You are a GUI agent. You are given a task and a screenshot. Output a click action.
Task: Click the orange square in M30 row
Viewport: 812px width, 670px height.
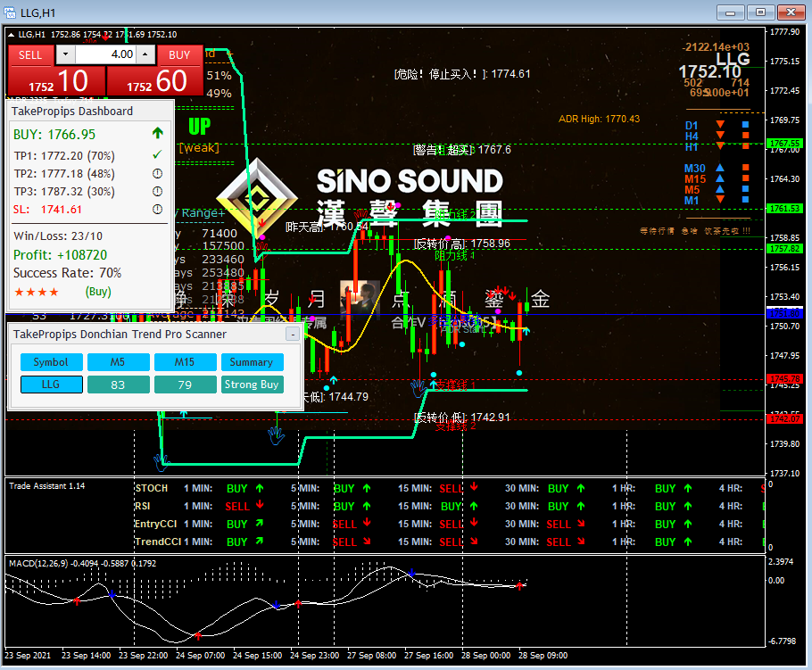(746, 168)
